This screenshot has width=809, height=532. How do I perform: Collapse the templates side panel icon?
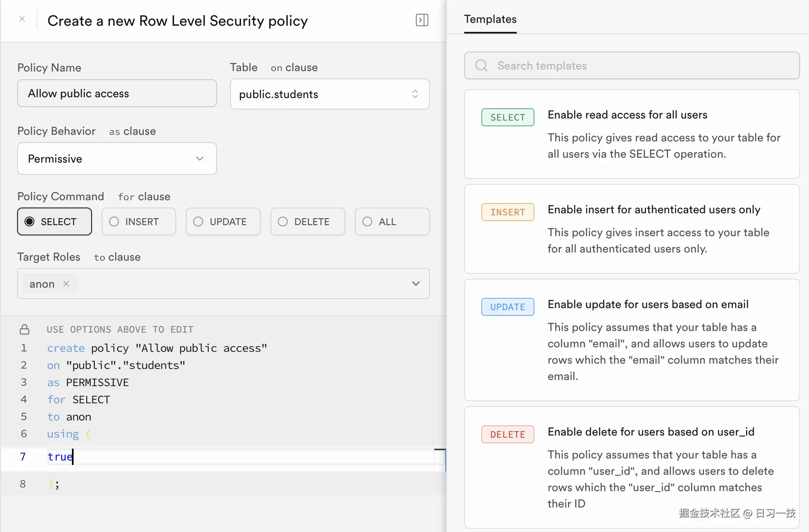click(x=422, y=20)
